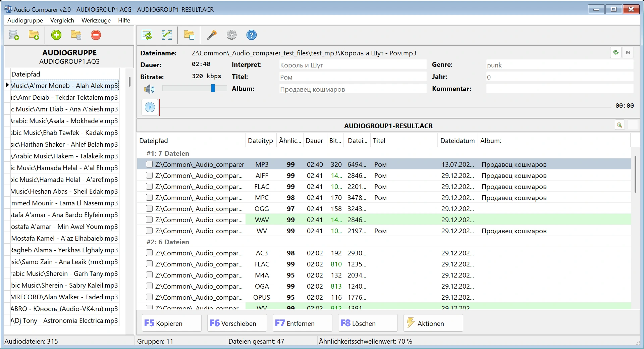The width and height of the screenshot is (644, 349).
Task: Open the Hilfe menu
Action: (x=124, y=20)
